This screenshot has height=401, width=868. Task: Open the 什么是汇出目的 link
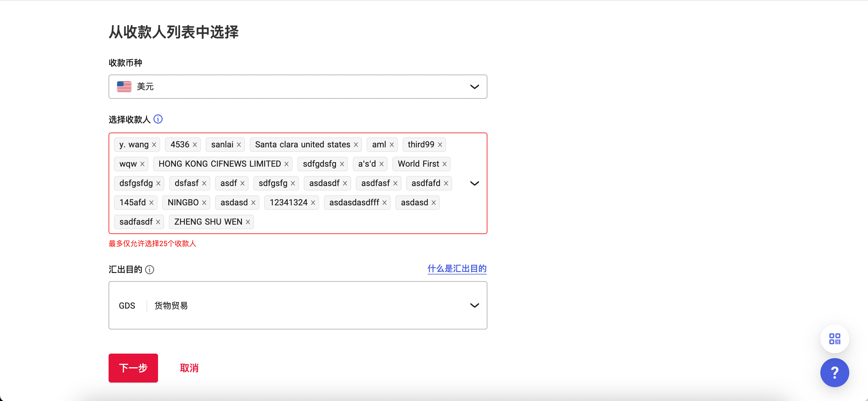[x=457, y=268]
